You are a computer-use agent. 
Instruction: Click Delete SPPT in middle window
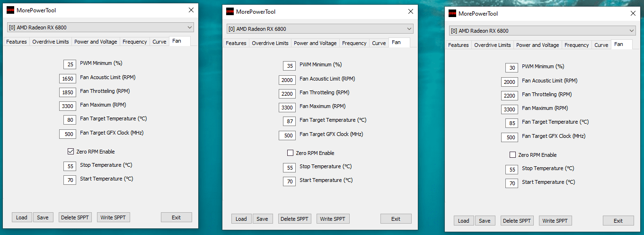click(295, 219)
